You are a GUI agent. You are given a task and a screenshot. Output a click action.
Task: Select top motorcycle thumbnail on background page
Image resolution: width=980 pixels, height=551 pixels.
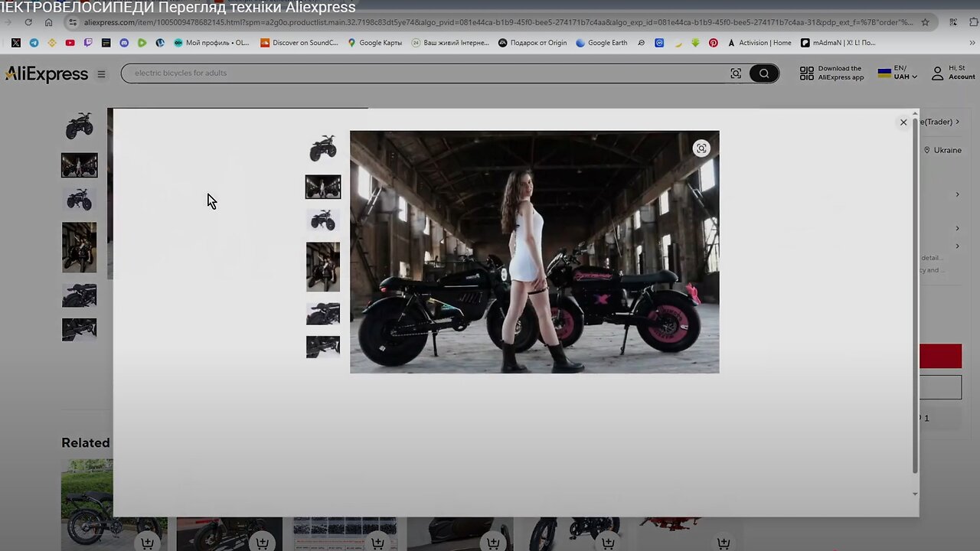(x=80, y=126)
